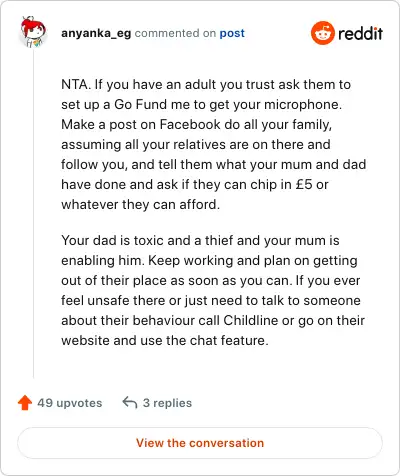Screen dimensions: 400x476
Task: Open the anyanka_eg username link
Action: coord(96,33)
